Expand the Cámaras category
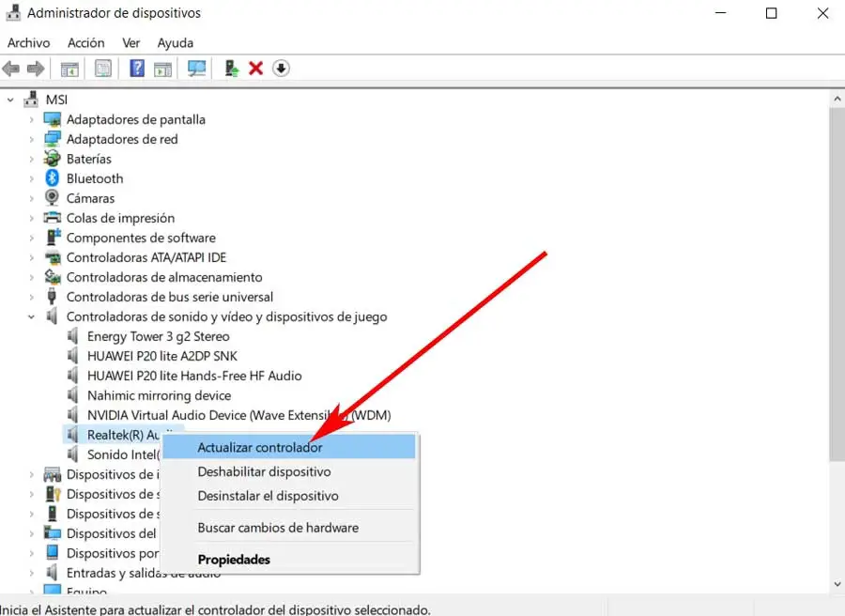This screenshot has width=845, height=616. (x=31, y=198)
